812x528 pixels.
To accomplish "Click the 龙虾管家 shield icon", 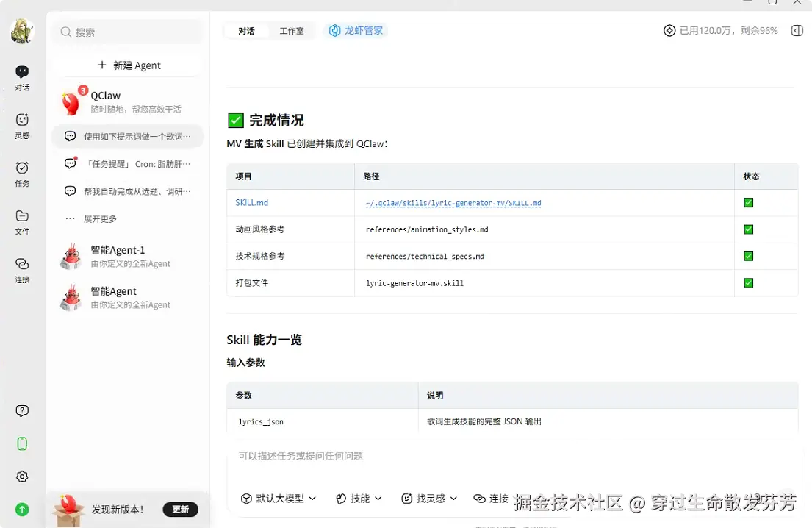I will [x=335, y=31].
